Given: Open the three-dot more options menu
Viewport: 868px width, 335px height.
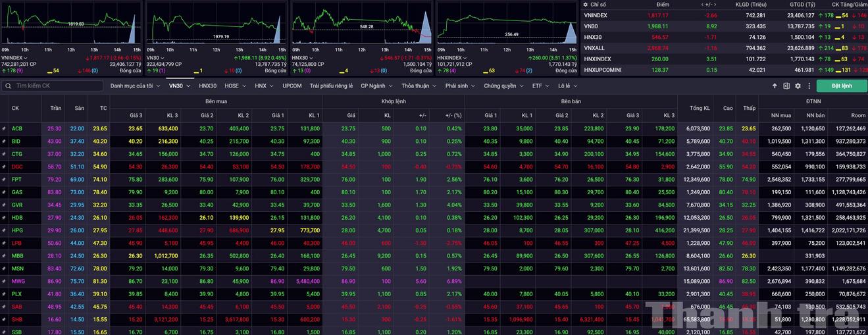Looking at the screenshot, I should point(808,86).
